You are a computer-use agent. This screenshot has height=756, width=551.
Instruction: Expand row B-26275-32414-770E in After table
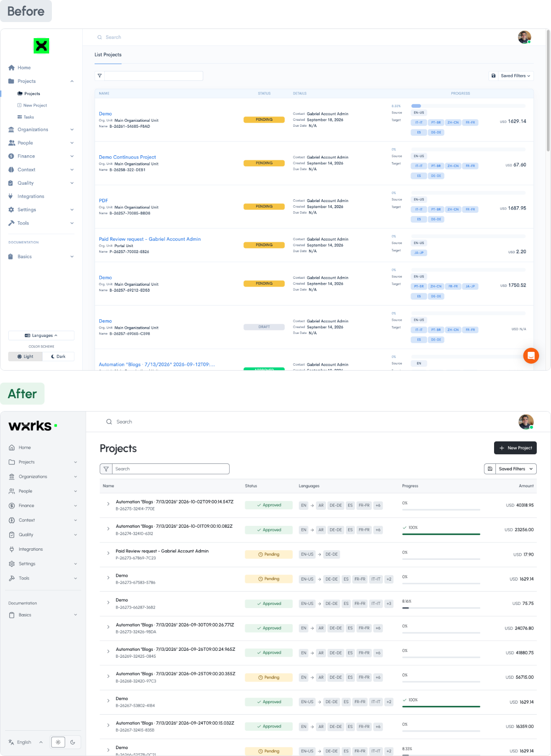click(108, 504)
